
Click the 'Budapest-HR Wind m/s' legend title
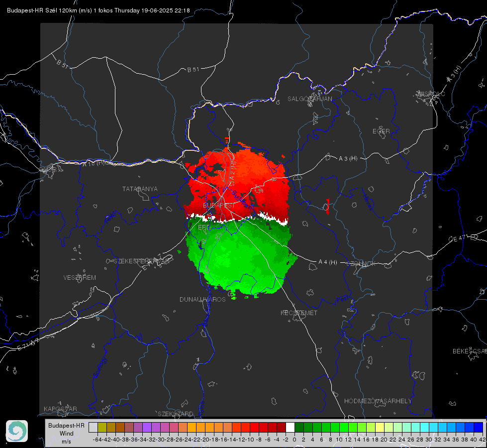point(66,434)
